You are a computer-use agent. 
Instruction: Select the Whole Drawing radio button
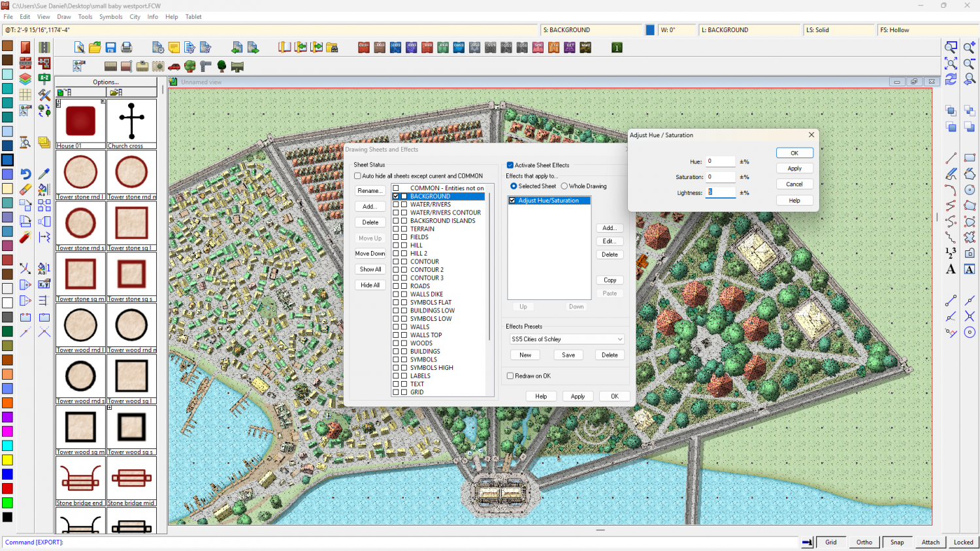click(x=564, y=186)
